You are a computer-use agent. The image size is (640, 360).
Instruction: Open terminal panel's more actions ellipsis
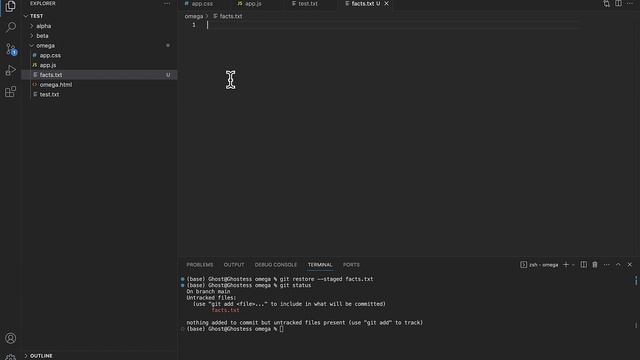tap(607, 265)
